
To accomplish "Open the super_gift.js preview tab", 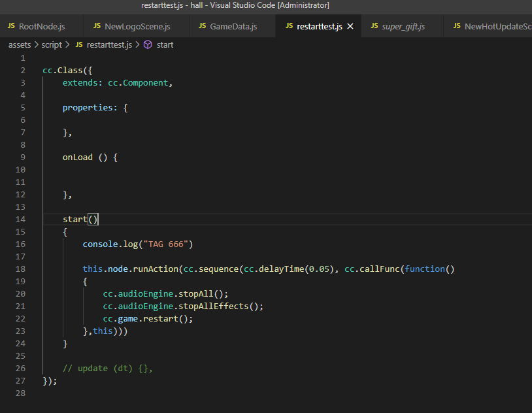I will 403,26.
